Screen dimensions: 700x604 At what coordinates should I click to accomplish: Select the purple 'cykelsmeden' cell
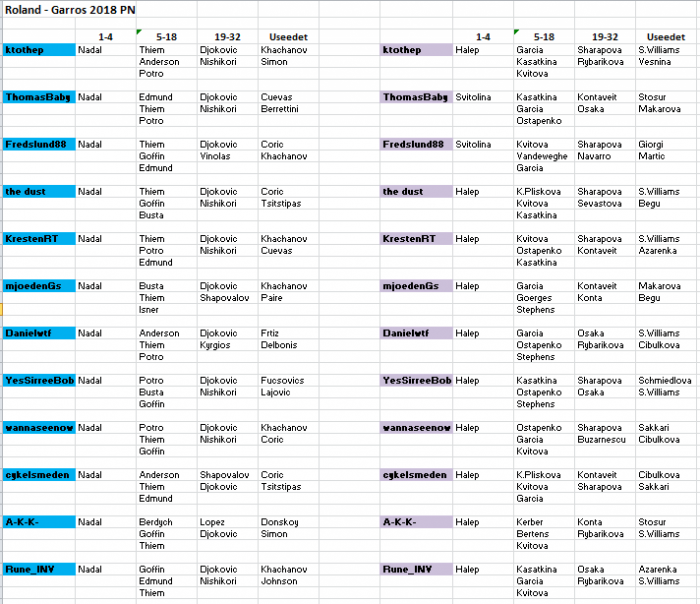(x=416, y=475)
